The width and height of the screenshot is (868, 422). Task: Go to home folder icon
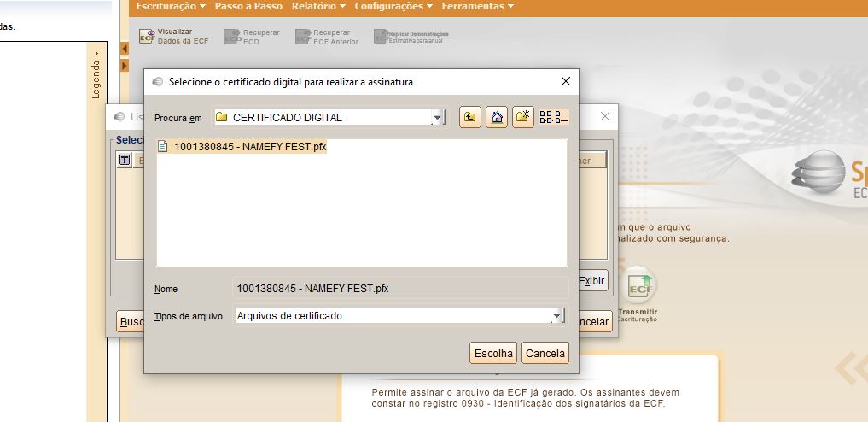497,117
